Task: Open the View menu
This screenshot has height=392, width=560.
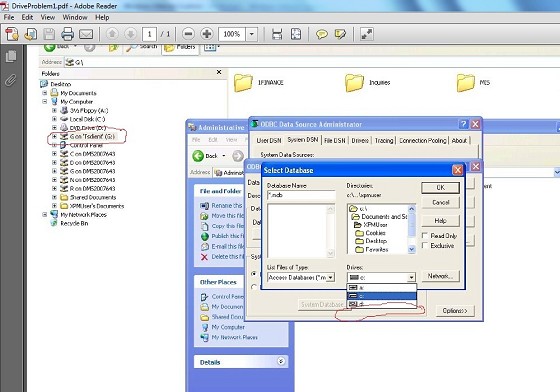Action: coord(48,17)
